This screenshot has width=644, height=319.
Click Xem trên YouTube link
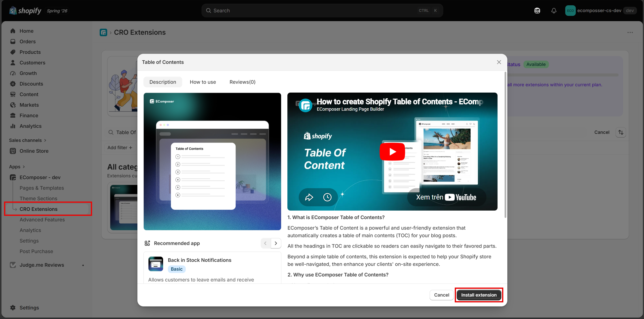[x=446, y=197]
